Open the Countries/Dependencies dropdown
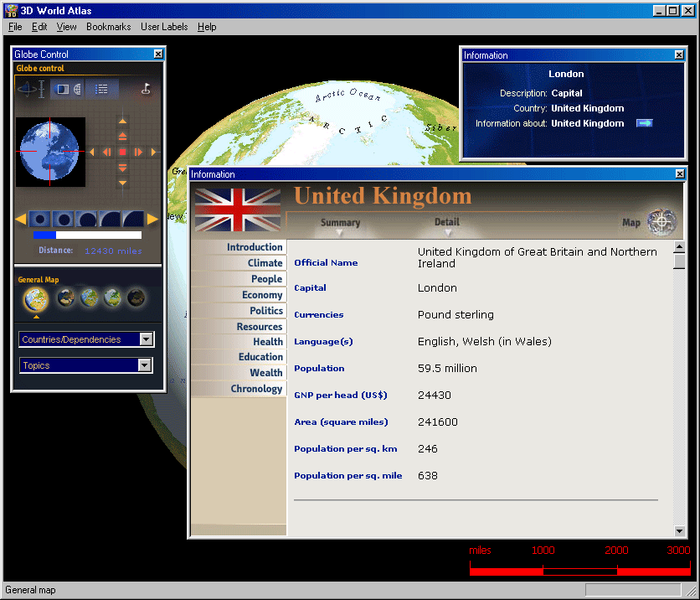The height and width of the screenshot is (600, 700). (x=86, y=339)
